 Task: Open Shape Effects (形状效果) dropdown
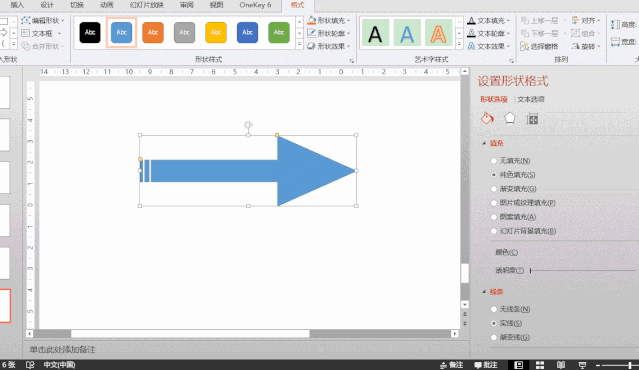tap(329, 46)
